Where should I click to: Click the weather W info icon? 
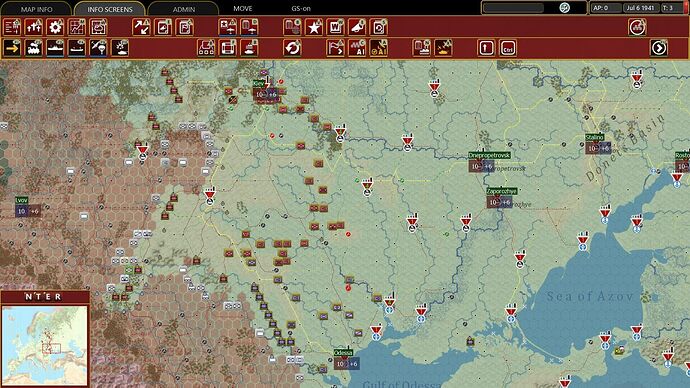tap(335, 27)
